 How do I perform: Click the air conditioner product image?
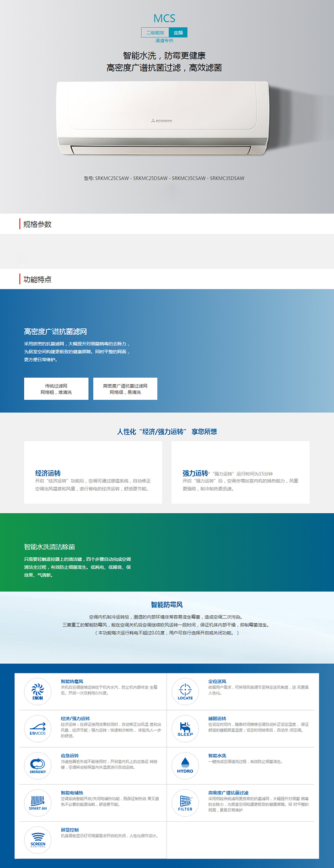coord(162,119)
